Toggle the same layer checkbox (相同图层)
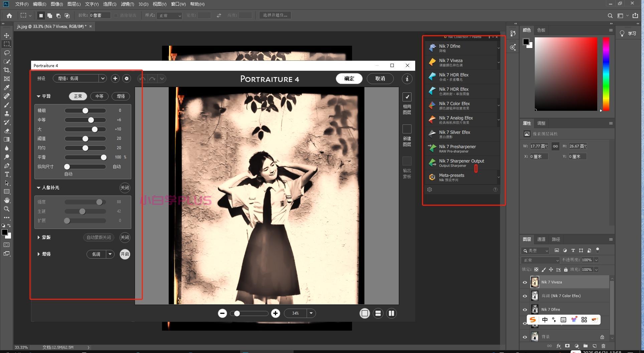The height and width of the screenshot is (353, 644). tap(407, 97)
